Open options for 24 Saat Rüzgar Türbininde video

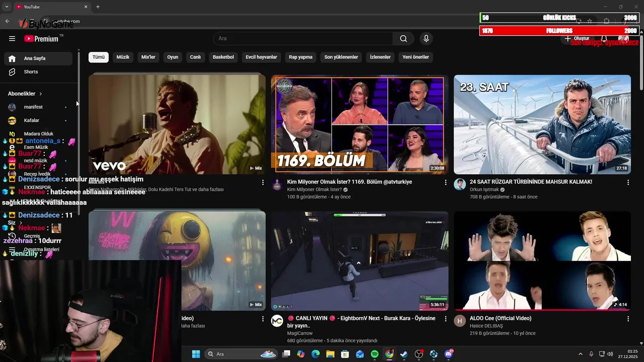[628, 183]
